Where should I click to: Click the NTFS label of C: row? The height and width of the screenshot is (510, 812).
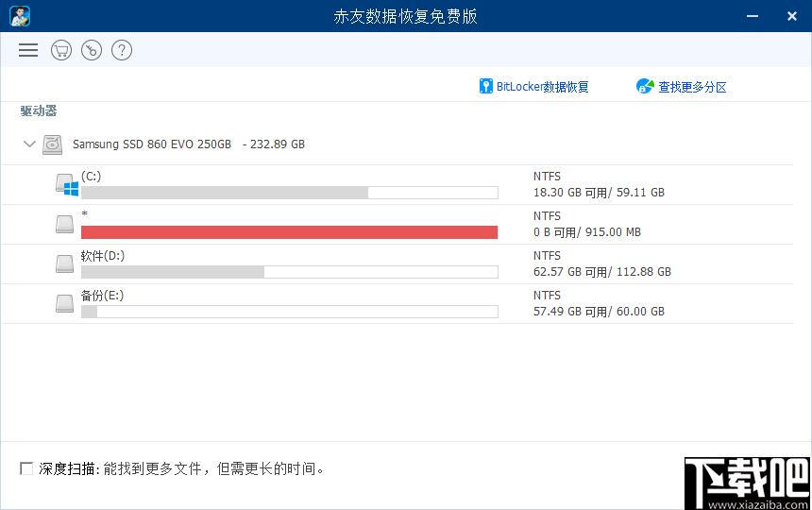pos(547,177)
